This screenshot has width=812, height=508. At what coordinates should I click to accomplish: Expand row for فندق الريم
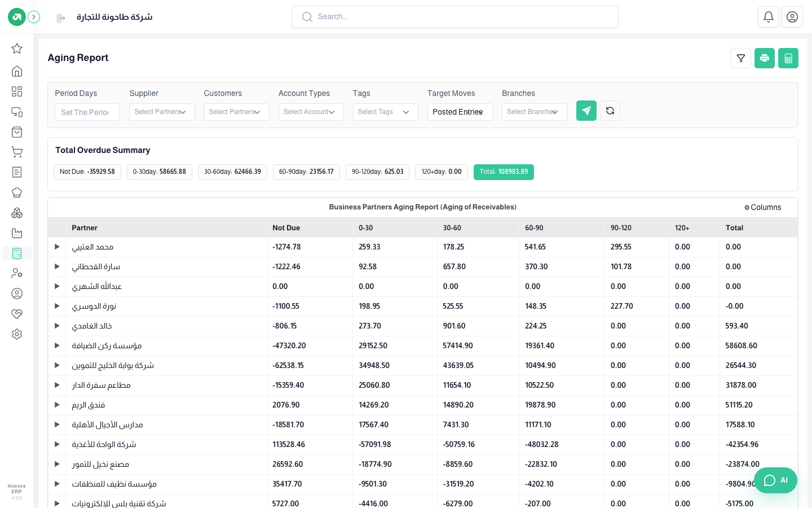pos(57,405)
